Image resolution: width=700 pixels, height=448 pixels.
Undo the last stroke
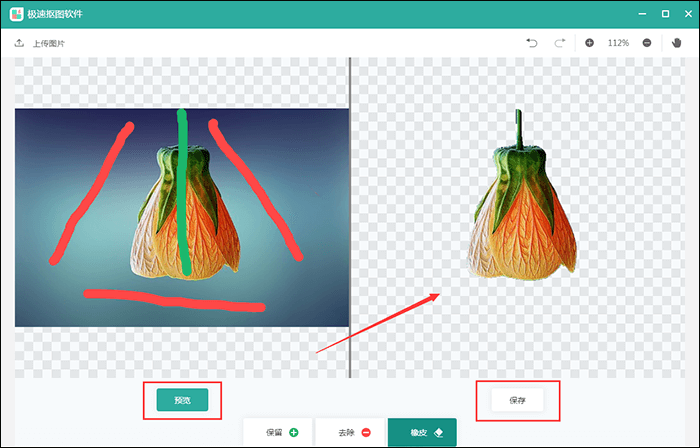click(x=532, y=43)
